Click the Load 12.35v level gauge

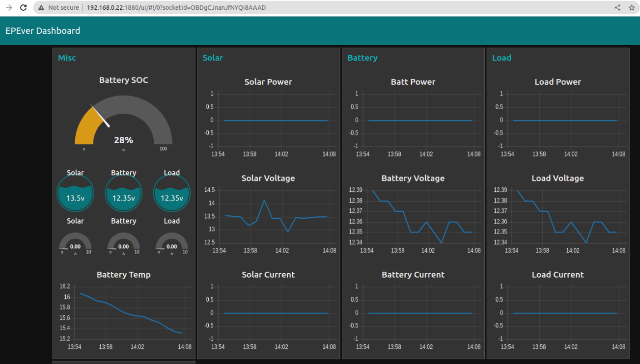pos(172,194)
